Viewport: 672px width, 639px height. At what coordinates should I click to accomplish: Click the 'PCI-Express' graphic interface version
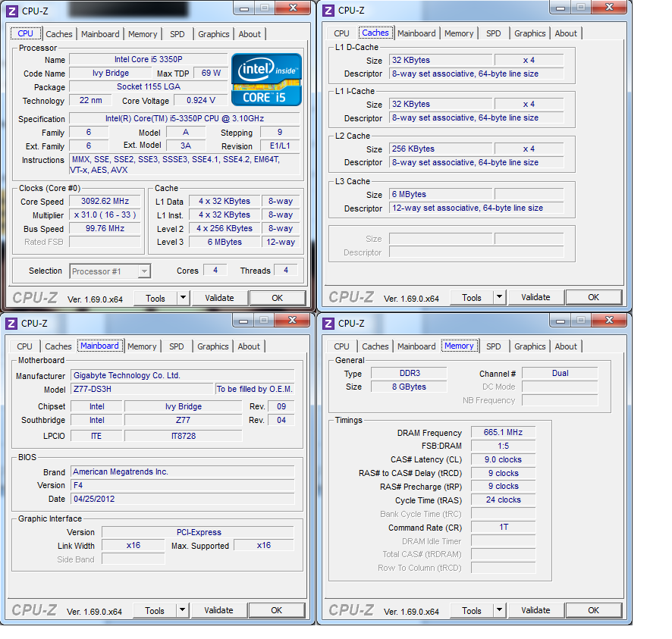[199, 532]
